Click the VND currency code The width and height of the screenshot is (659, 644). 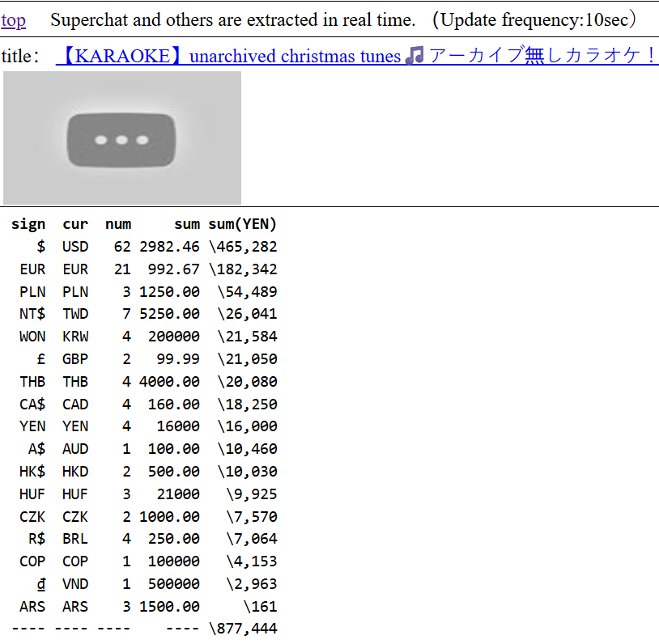[75, 584]
